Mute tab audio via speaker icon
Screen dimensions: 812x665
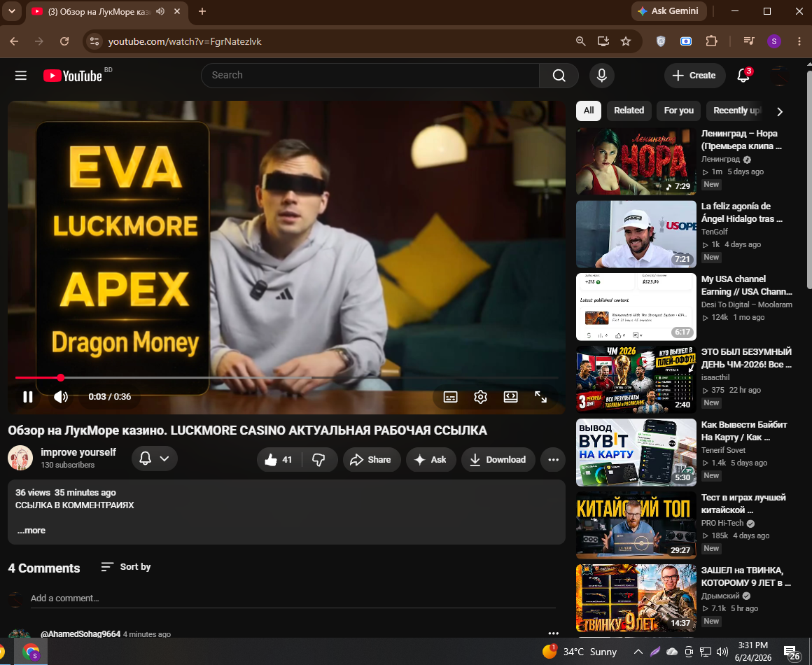160,11
